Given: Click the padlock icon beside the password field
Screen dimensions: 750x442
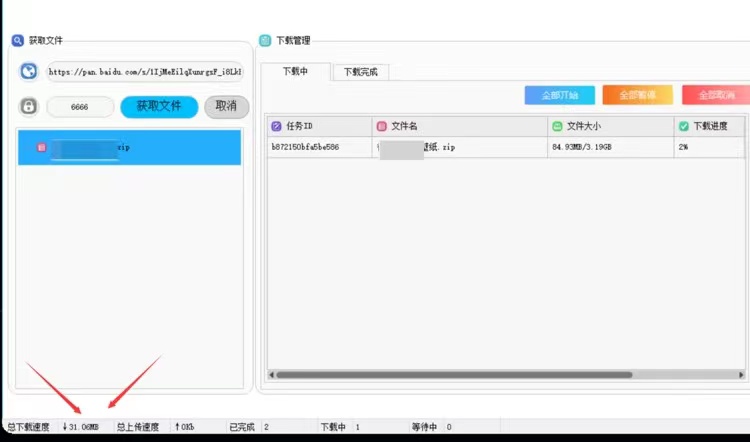Looking at the screenshot, I should click(x=29, y=106).
